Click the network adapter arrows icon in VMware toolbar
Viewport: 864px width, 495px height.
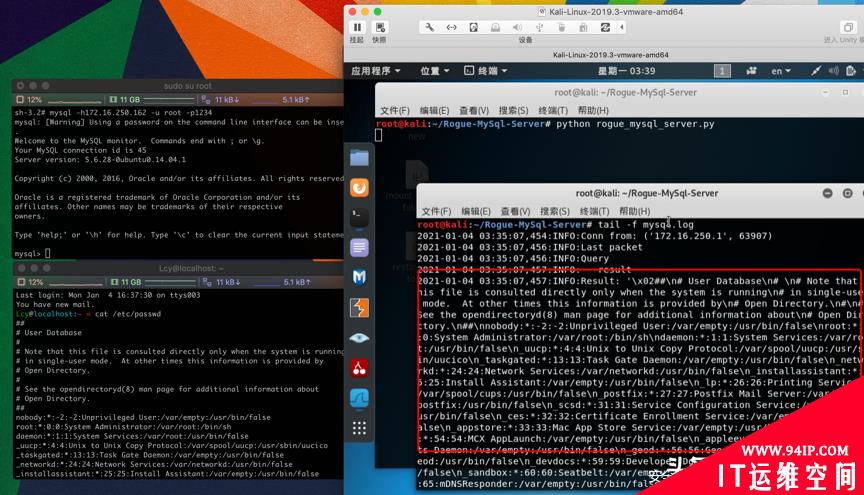click(451, 27)
